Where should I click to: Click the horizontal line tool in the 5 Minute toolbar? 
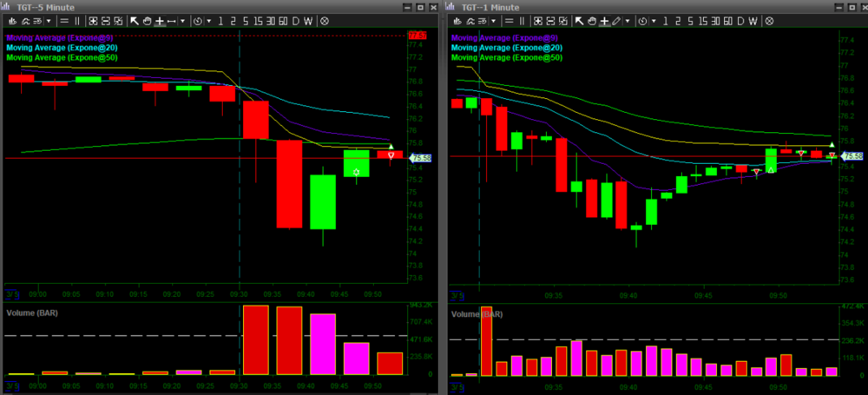point(172,20)
